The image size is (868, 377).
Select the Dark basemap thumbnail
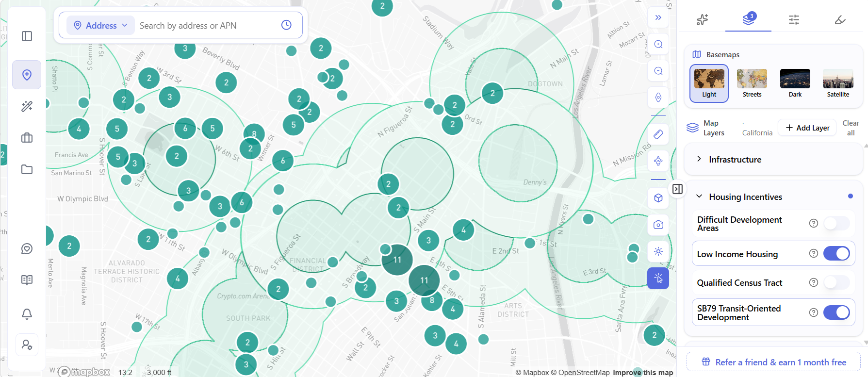(795, 83)
